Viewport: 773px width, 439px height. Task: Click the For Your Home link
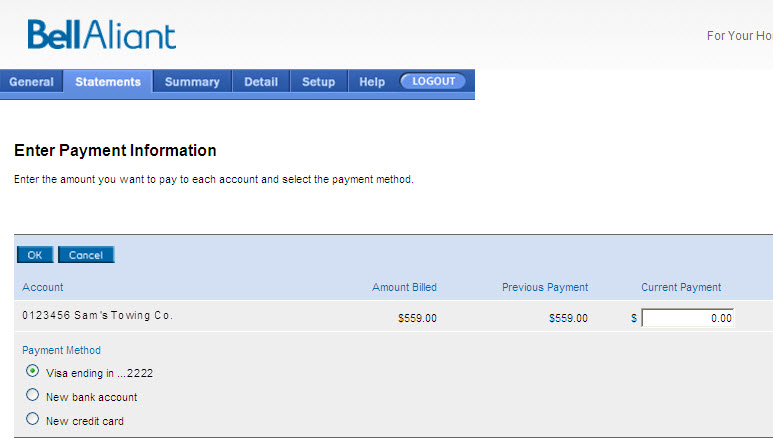click(739, 36)
